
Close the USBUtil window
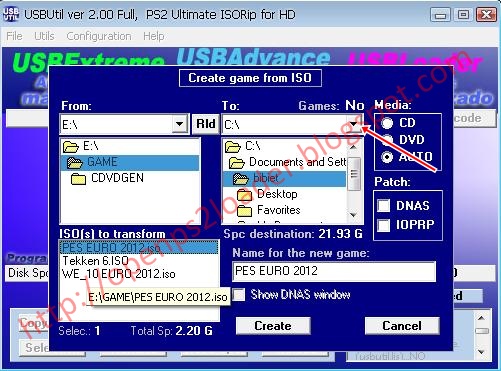486,15
